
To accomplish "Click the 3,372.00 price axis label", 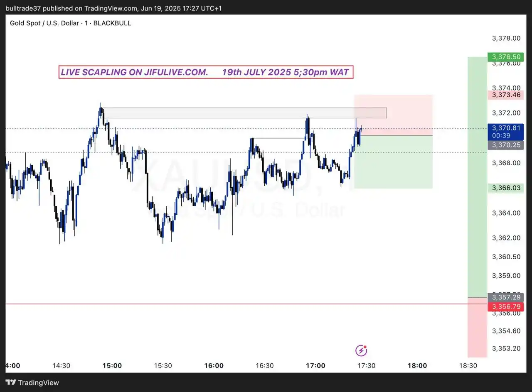I will click(x=506, y=113).
